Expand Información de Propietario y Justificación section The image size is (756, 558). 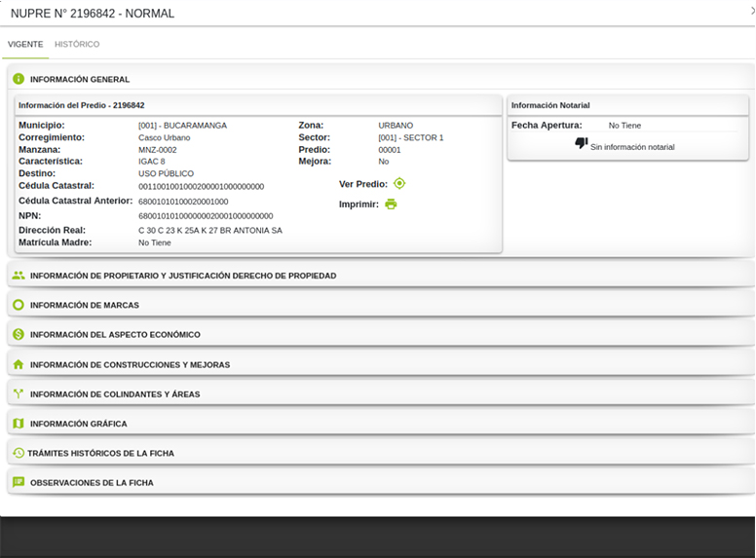(x=381, y=276)
